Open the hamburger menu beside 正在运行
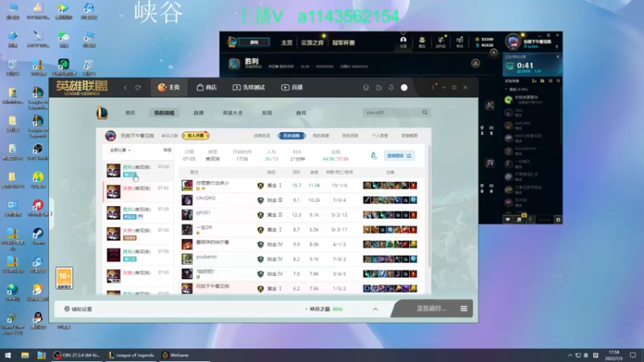Screen dimensions: 644x362 (x=464, y=309)
